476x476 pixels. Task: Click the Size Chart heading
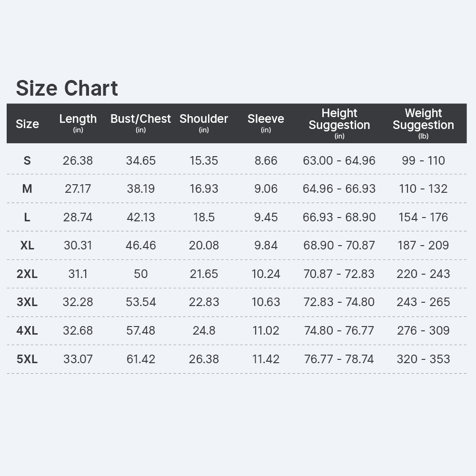click(67, 88)
